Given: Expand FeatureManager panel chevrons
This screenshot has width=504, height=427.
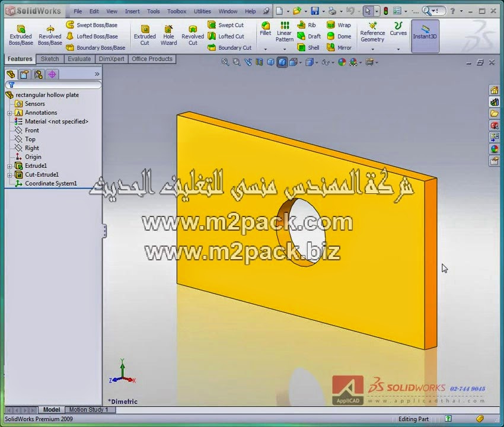Looking at the screenshot, I should pyautogui.click(x=97, y=74).
